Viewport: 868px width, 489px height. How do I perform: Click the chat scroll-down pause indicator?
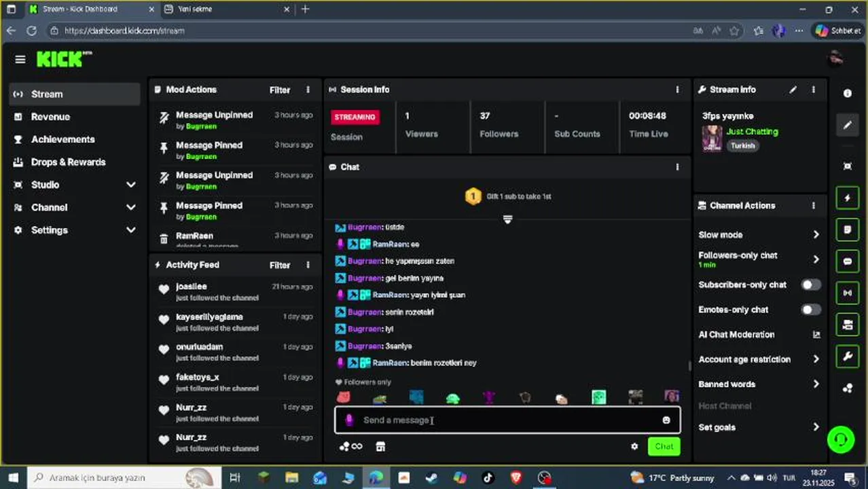(507, 219)
